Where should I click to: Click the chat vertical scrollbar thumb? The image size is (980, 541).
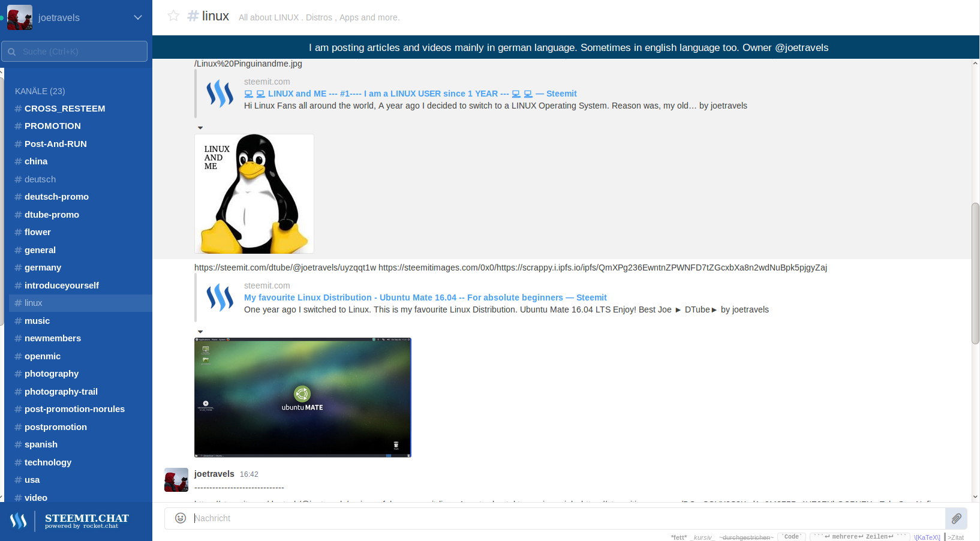[x=975, y=273]
